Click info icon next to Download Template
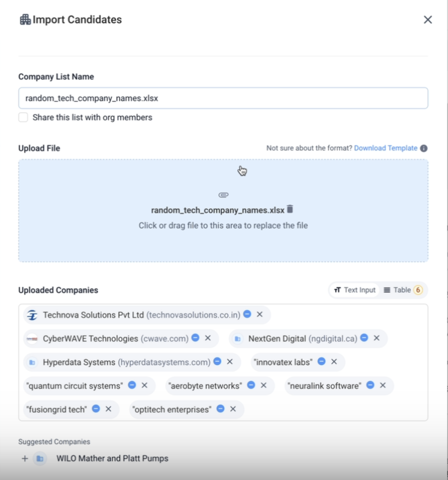Image resolution: width=448 pixels, height=480 pixels. click(x=424, y=148)
